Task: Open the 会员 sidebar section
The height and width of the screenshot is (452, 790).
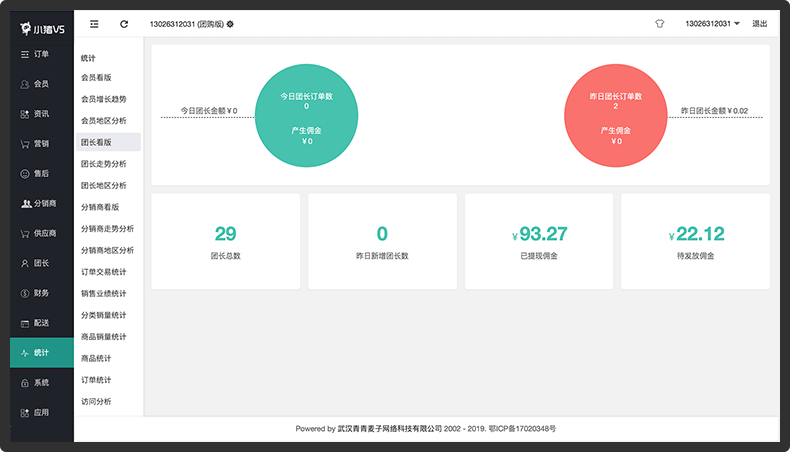Action: [x=42, y=84]
